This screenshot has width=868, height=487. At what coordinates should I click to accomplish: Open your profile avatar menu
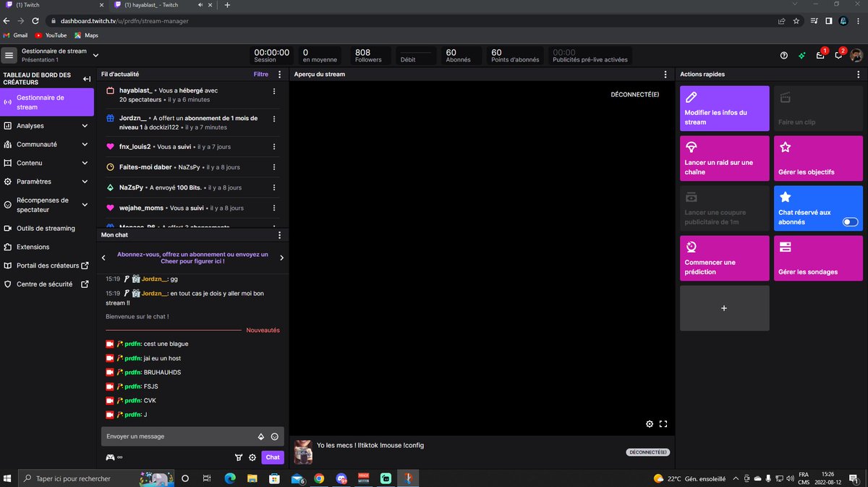tap(856, 54)
